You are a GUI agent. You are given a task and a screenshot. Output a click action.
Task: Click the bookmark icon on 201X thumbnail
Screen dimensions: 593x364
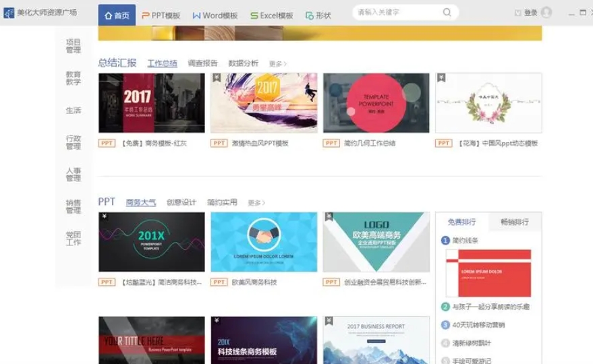(x=104, y=216)
